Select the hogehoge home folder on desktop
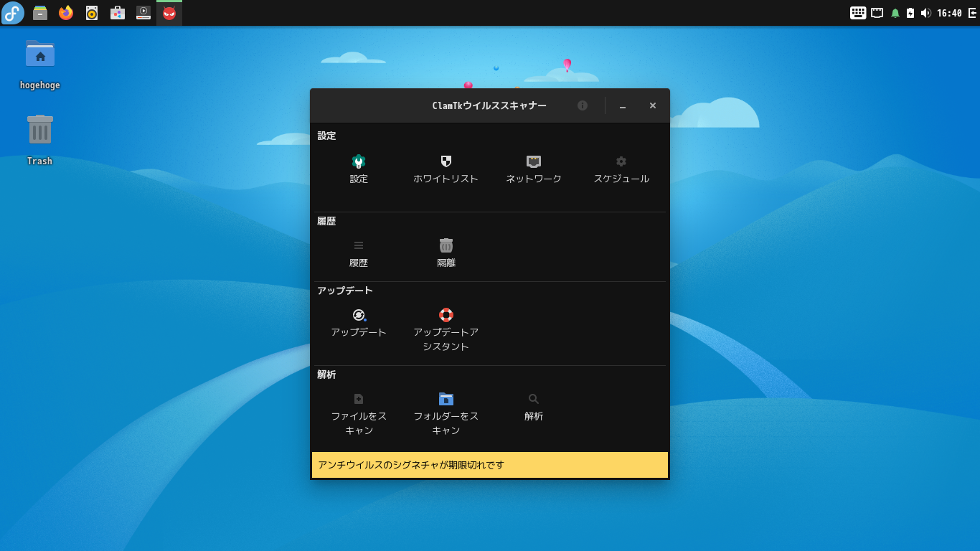Viewport: 980px width, 551px height. click(40, 65)
